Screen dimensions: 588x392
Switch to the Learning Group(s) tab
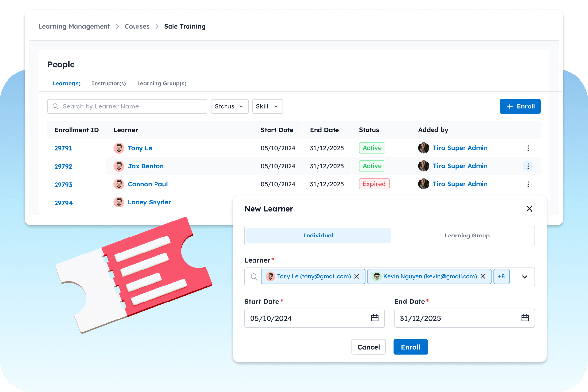[161, 83]
